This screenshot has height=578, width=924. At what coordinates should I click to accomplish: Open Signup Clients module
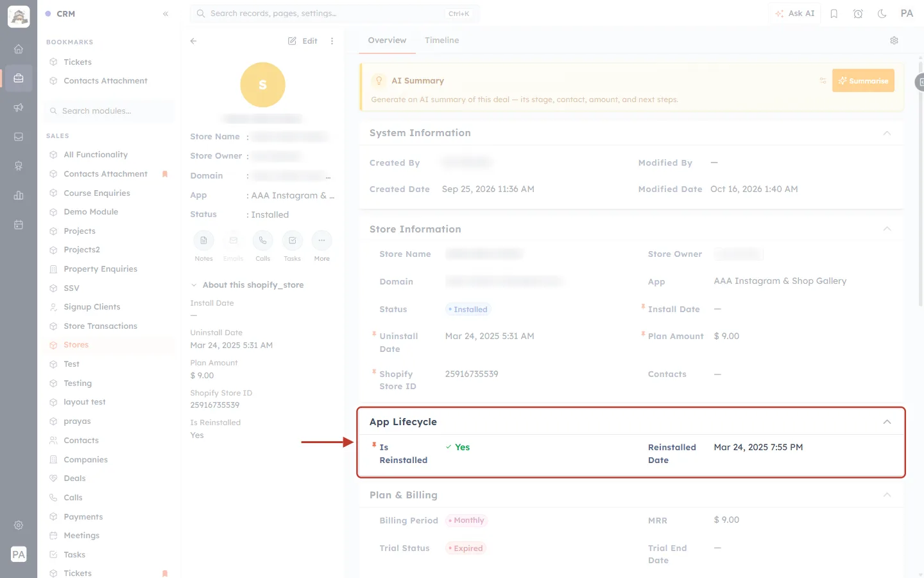coord(92,307)
